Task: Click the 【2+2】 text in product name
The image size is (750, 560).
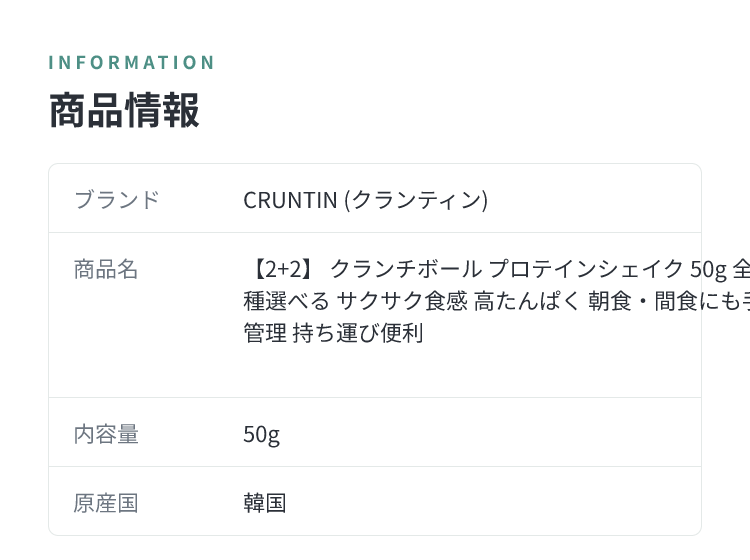Action: tap(280, 269)
